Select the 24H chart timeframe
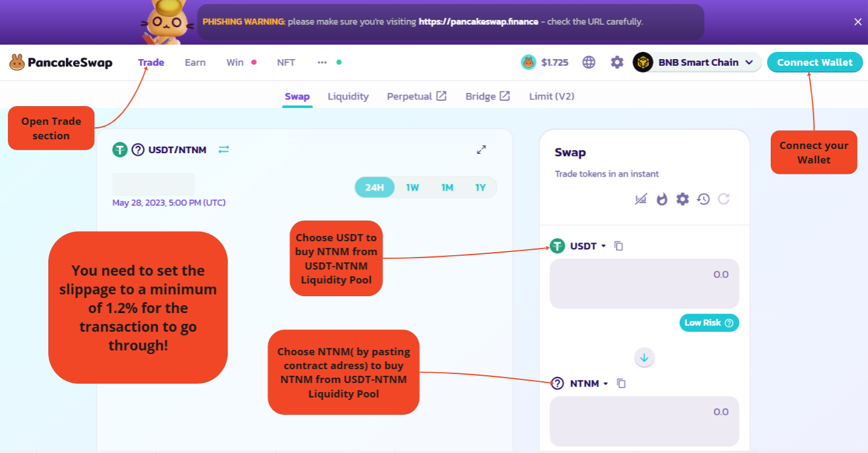This screenshot has width=868, height=453. [374, 188]
